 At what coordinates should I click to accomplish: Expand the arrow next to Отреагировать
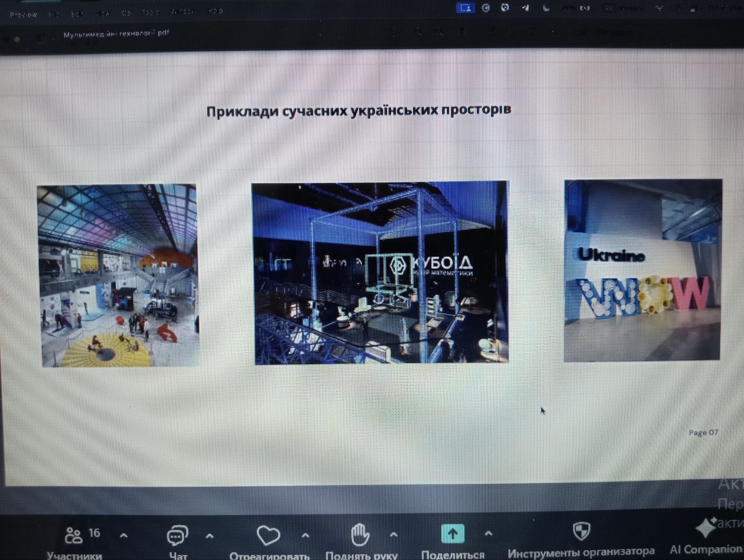click(x=305, y=535)
